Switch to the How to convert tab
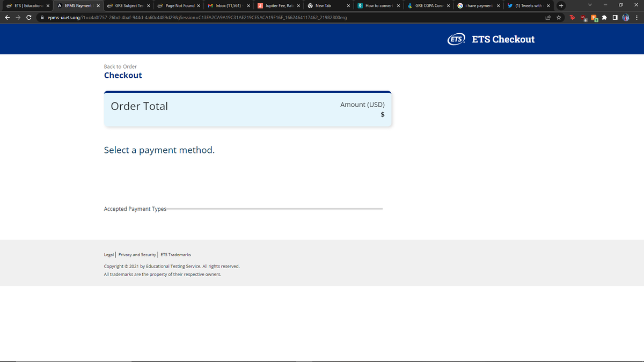 pos(379,5)
